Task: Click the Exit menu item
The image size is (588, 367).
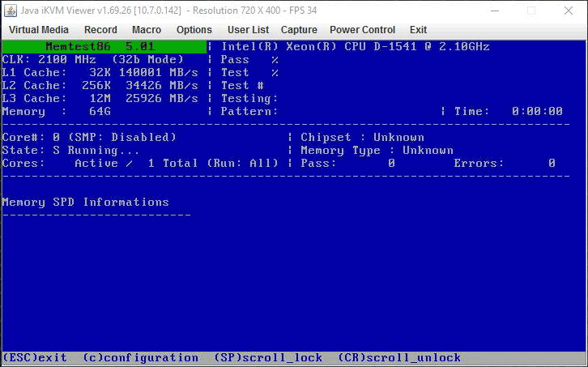Action: (418, 30)
